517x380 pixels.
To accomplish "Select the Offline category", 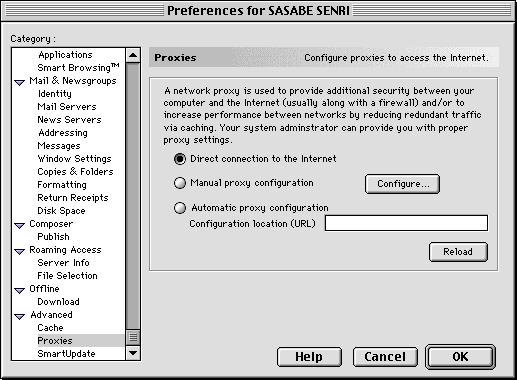I will [x=44, y=289].
